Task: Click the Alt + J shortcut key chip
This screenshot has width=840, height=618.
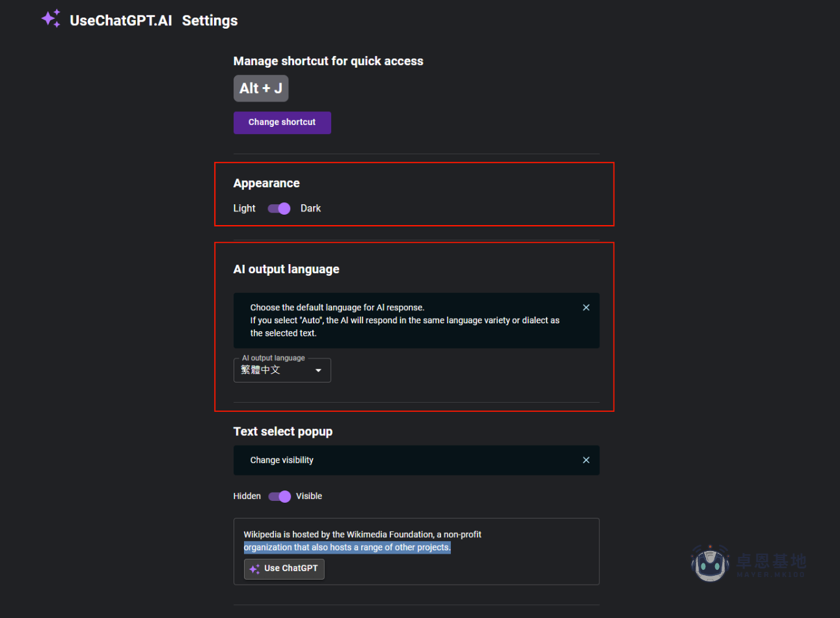Action: tap(260, 88)
